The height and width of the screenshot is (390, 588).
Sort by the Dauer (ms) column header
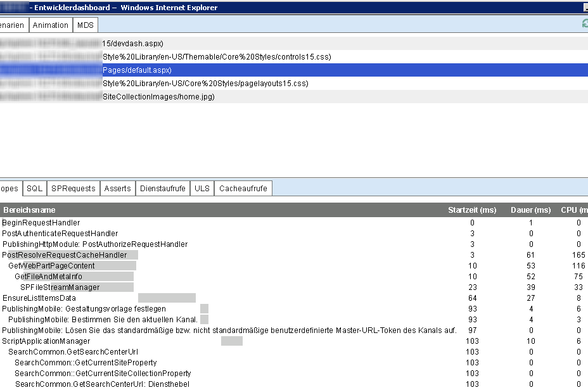point(530,210)
